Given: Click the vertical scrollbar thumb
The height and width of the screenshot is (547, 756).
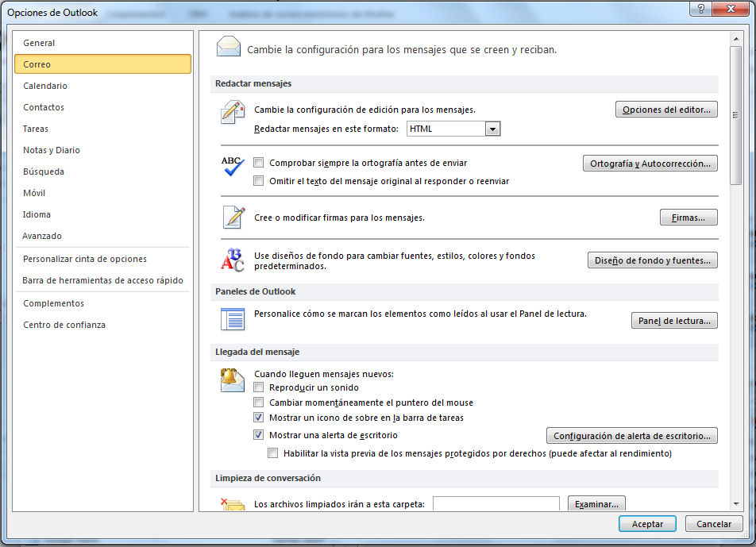Looking at the screenshot, I should tap(735, 116).
